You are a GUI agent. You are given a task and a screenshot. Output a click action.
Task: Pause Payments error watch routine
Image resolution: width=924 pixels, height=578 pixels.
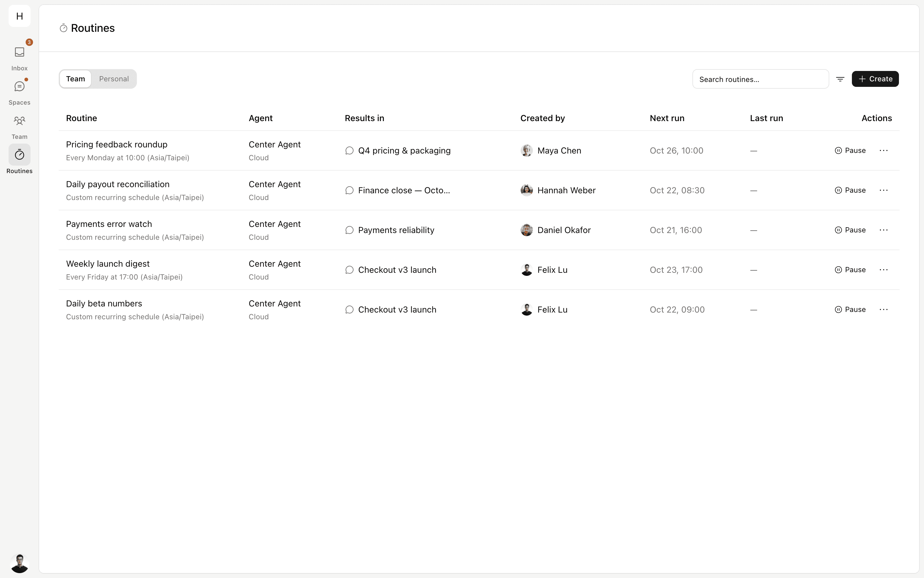pos(850,230)
